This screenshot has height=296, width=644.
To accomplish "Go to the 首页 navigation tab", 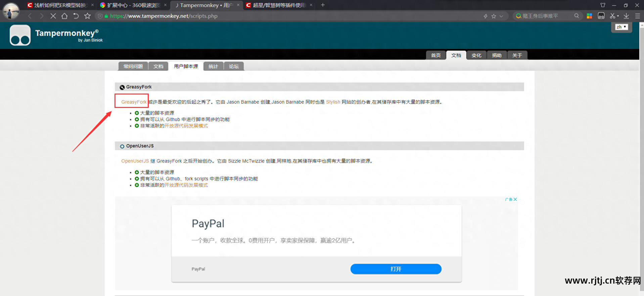I will click(x=436, y=55).
